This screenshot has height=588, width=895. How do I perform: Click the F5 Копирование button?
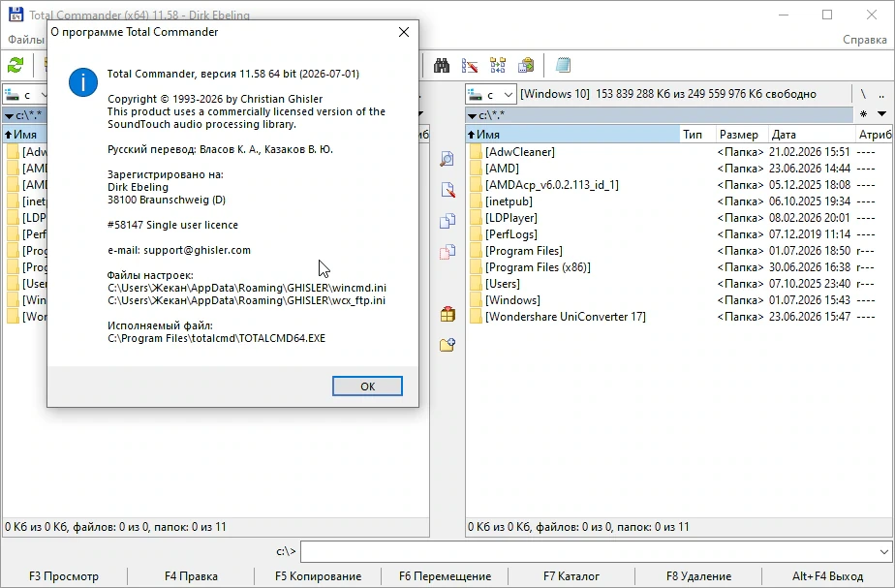pos(318,576)
